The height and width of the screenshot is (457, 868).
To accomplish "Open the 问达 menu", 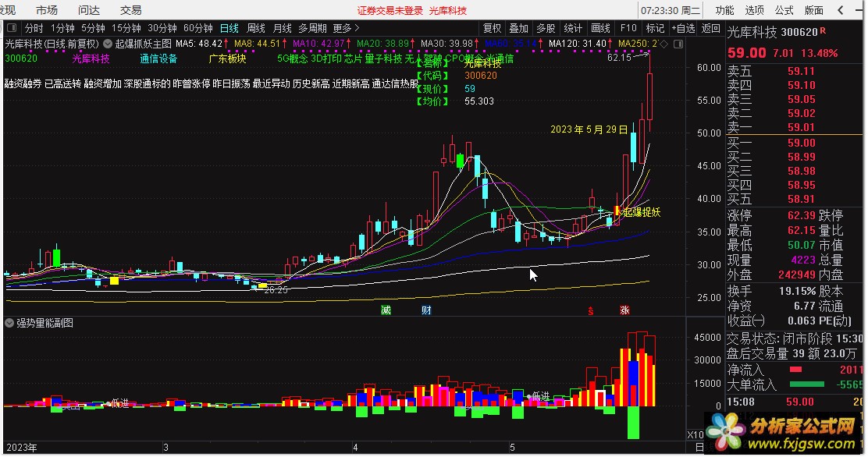I will point(88,10).
